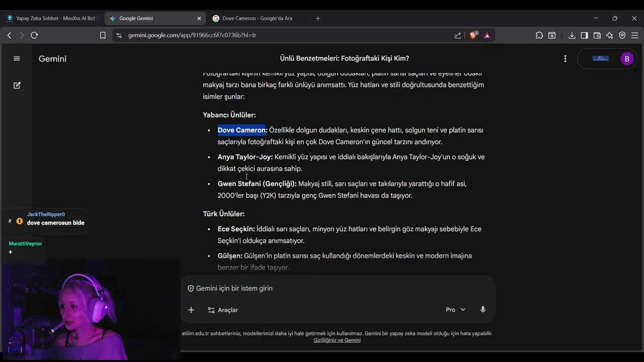Open Gizliliğiniz ve Gemini link
The height and width of the screenshot is (362, 644).
click(337, 340)
